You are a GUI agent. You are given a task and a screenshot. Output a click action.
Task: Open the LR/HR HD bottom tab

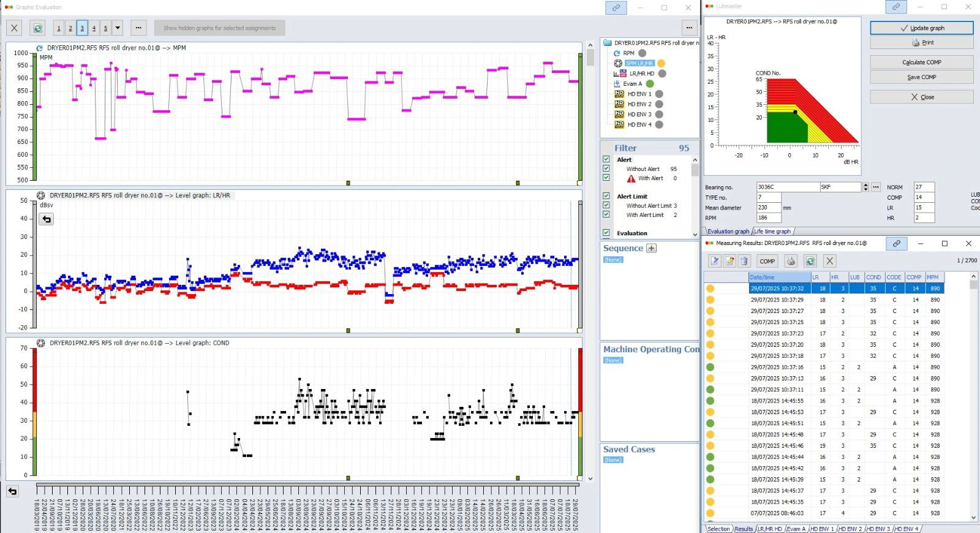click(x=769, y=529)
